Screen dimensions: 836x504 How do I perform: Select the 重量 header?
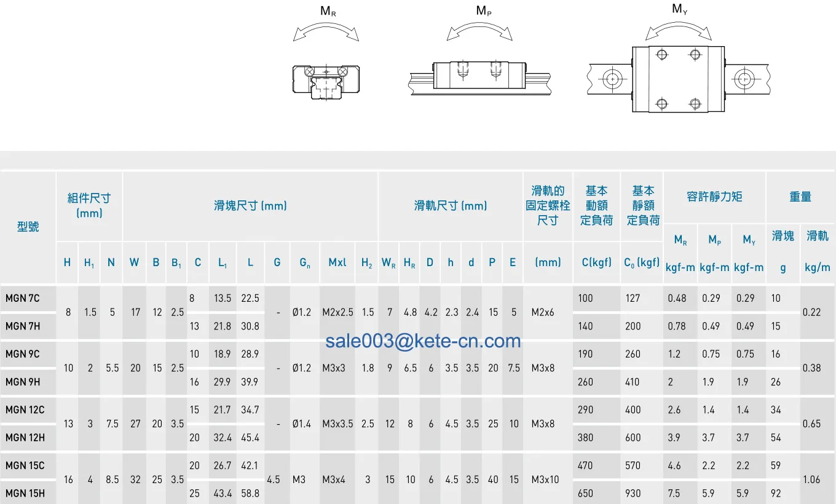point(800,197)
